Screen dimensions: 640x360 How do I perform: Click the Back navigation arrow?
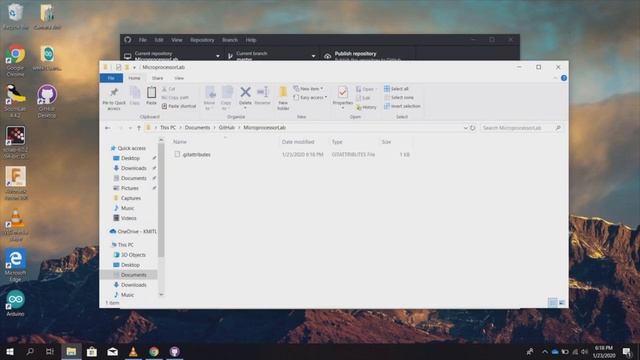[x=108, y=128]
